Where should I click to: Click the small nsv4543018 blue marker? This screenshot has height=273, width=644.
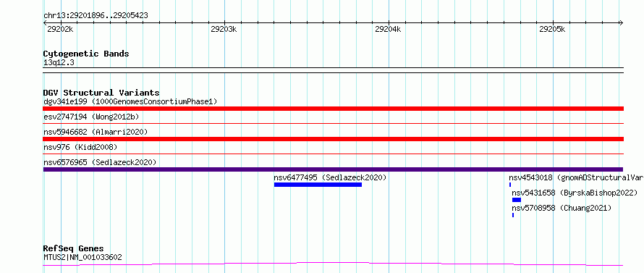tap(510, 185)
